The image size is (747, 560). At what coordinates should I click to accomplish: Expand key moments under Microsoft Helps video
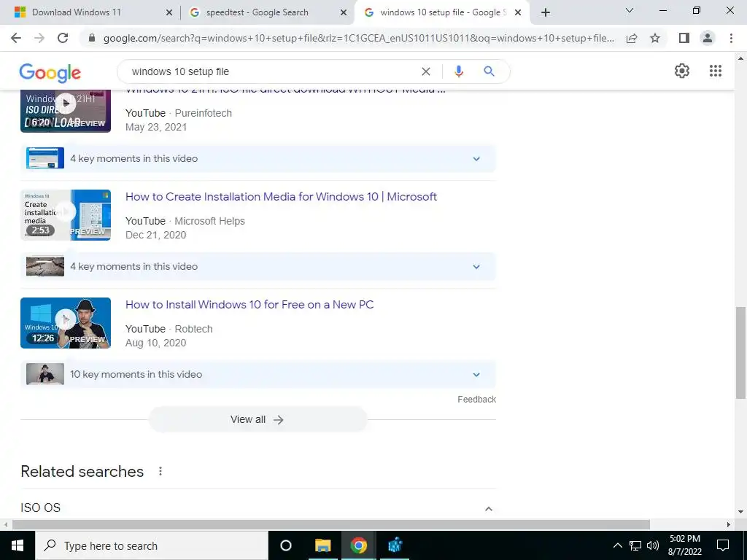(258, 267)
